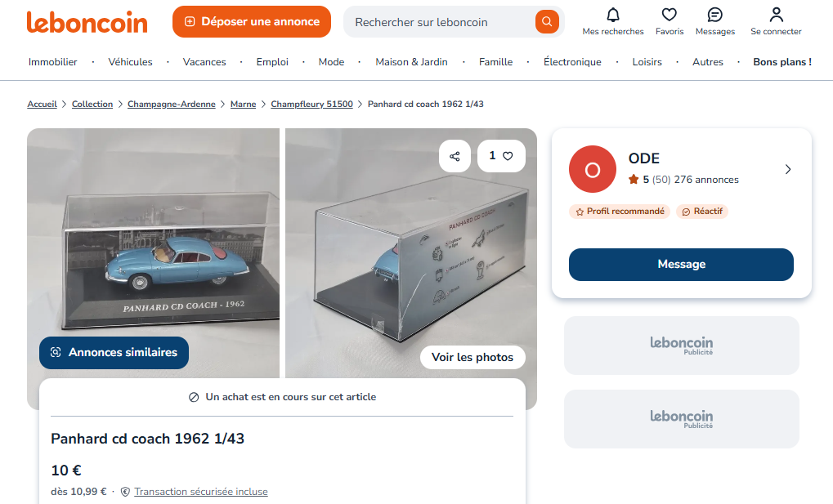Click Se connecter person icon
Viewport: 833px width, 504px height.
(x=776, y=15)
